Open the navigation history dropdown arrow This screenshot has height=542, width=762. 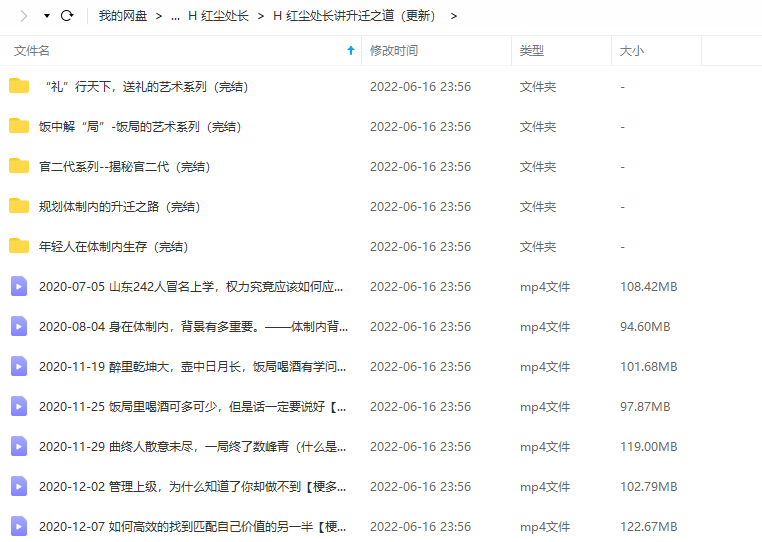[x=46, y=16]
